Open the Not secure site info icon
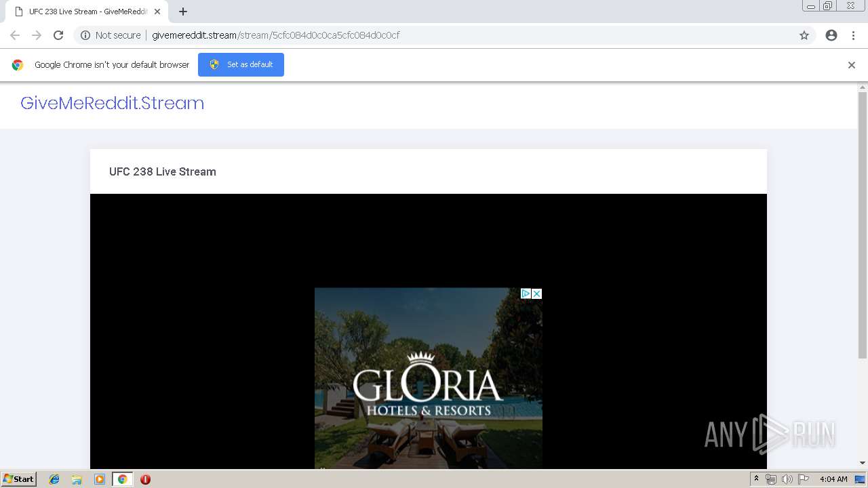 coord(85,35)
